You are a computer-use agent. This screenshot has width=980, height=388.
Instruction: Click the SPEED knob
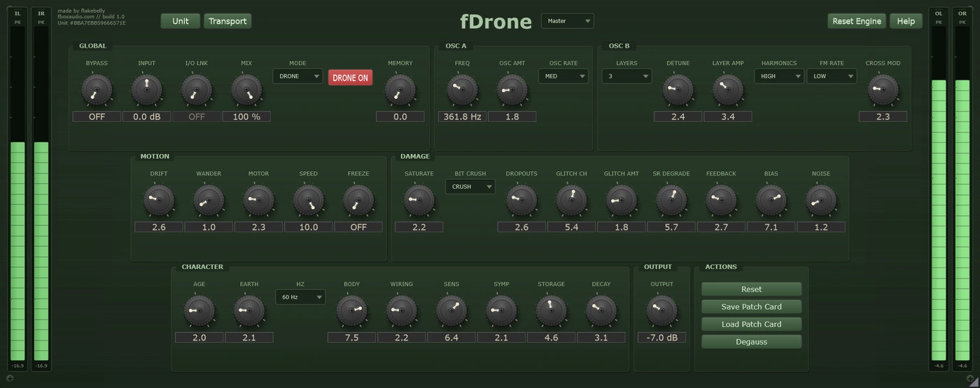309,201
